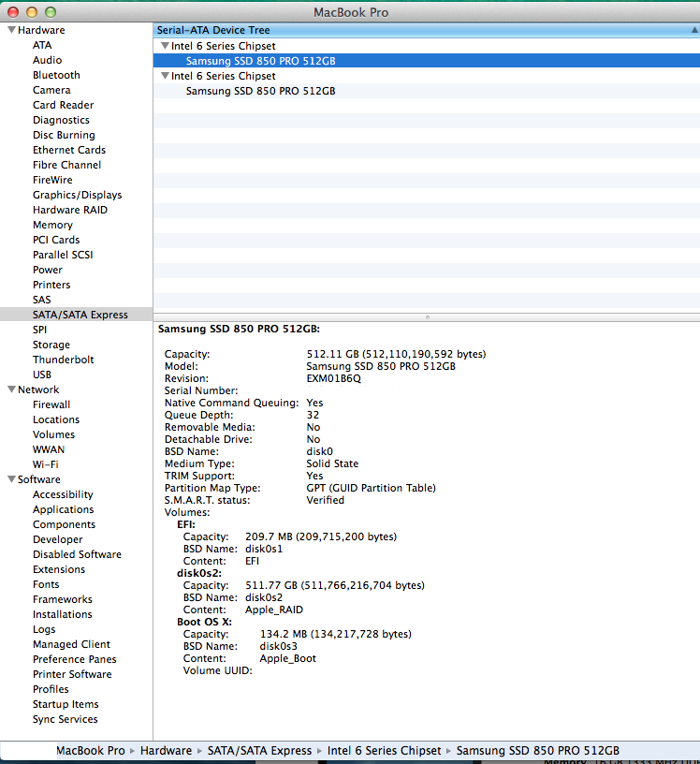Click the EXM01B6Q revision value
This screenshot has width=700, height=764.
[x=334, y=378]
